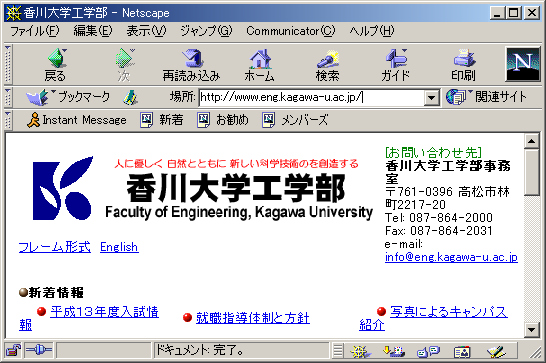Open the 表示(V) menu
This screenshot has width=546, height=363.
coord(146,31)
